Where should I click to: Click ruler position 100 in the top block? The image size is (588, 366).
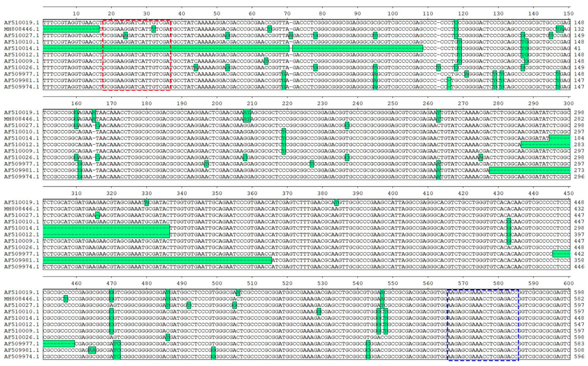pyautogui.click(x=393, y=14)
